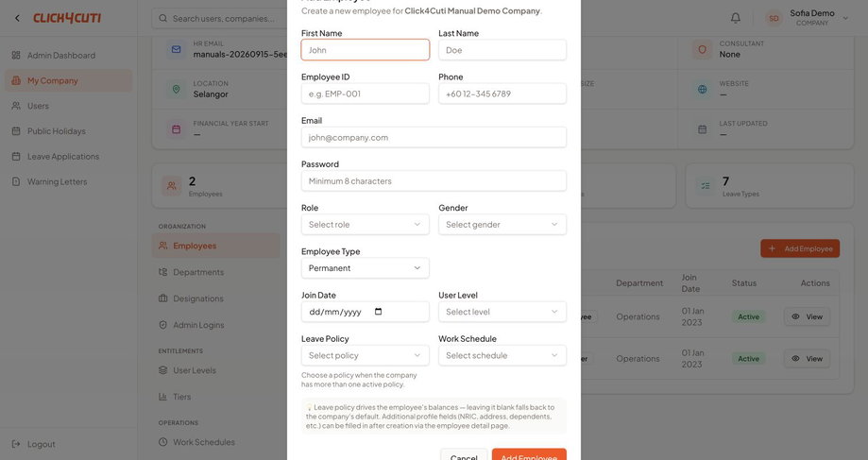Click the Last Updated calendar icon
The height and width of the screenshot is (460, 868).
pos(702,129)
